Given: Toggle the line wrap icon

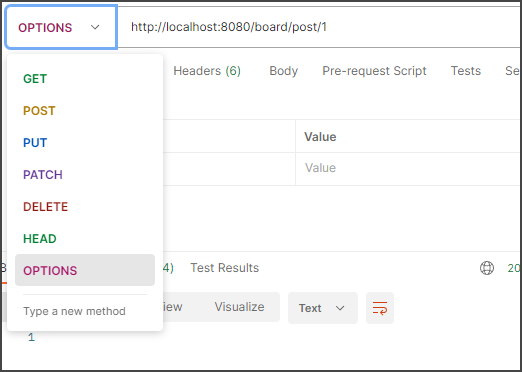Looking at the screenshot, I should pyautogui.click(x=380, y=308).
